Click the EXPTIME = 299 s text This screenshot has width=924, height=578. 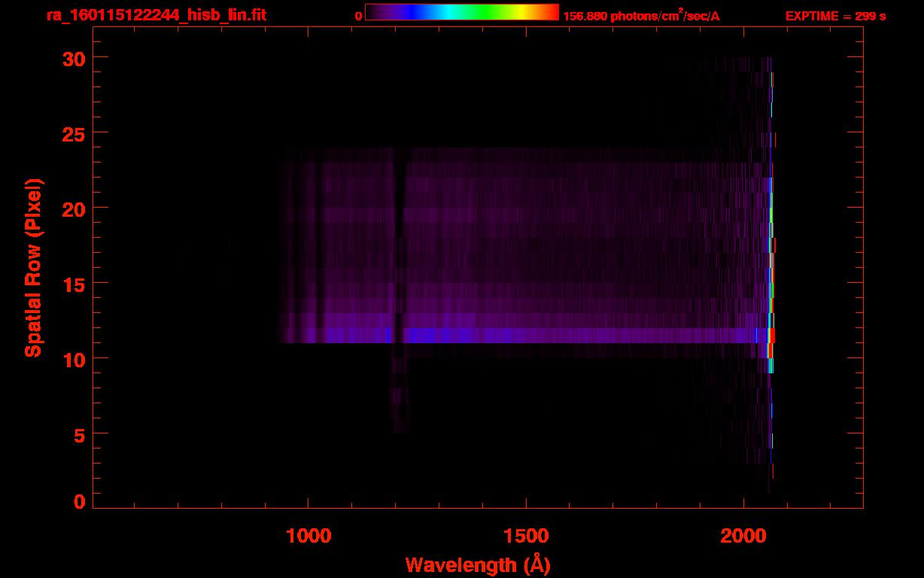click(x=835, y=16)
